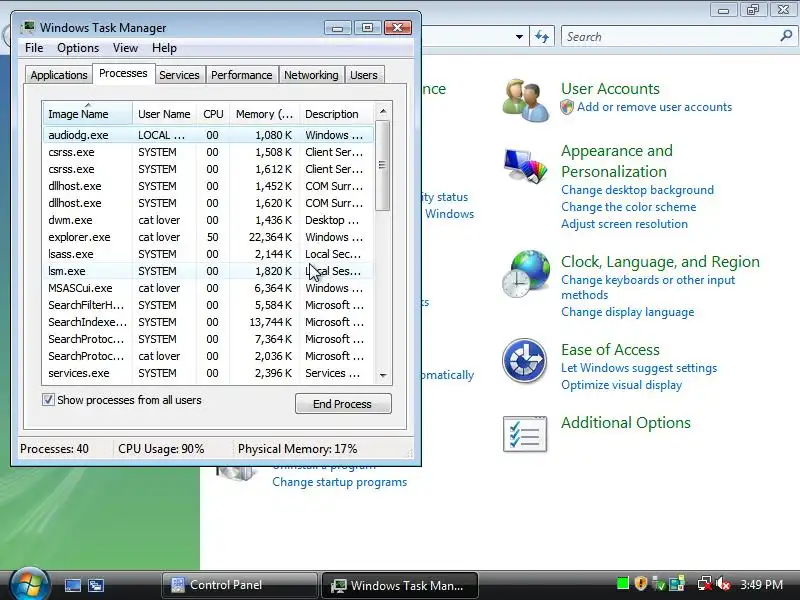This screenshot has height=600, width=800.
Task: Sort by the Memory column header
Action: pos(264,114)
